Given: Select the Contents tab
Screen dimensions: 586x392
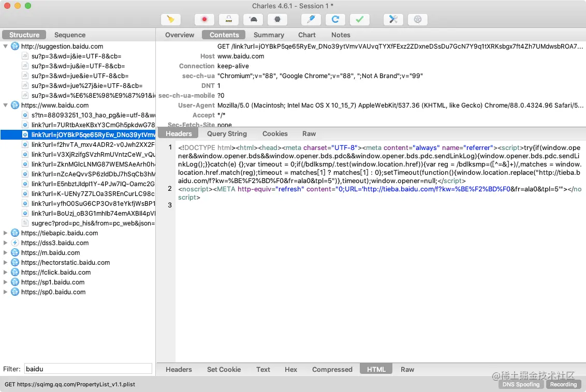Looking at the screenshot, I should 224,35.
